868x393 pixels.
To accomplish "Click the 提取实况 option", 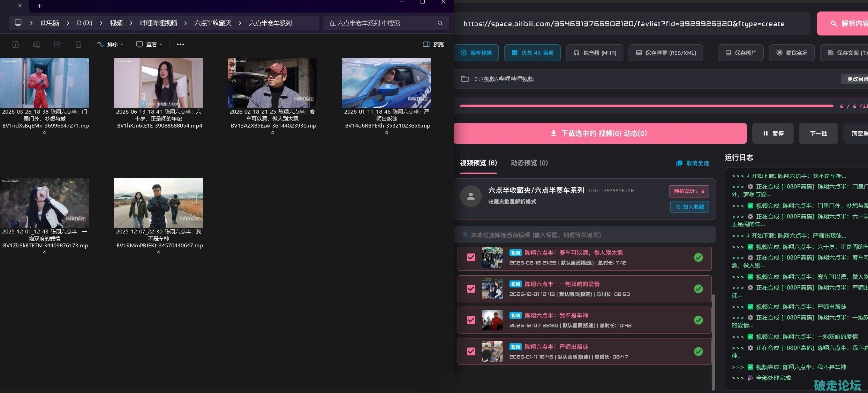I will tap(792, 53).
